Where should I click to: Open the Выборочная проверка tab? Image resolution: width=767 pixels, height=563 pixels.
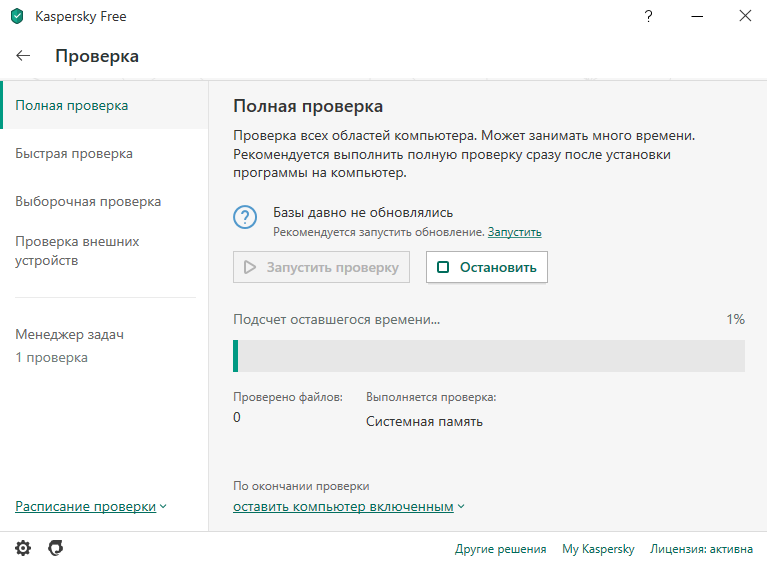[x=88, y=201]
